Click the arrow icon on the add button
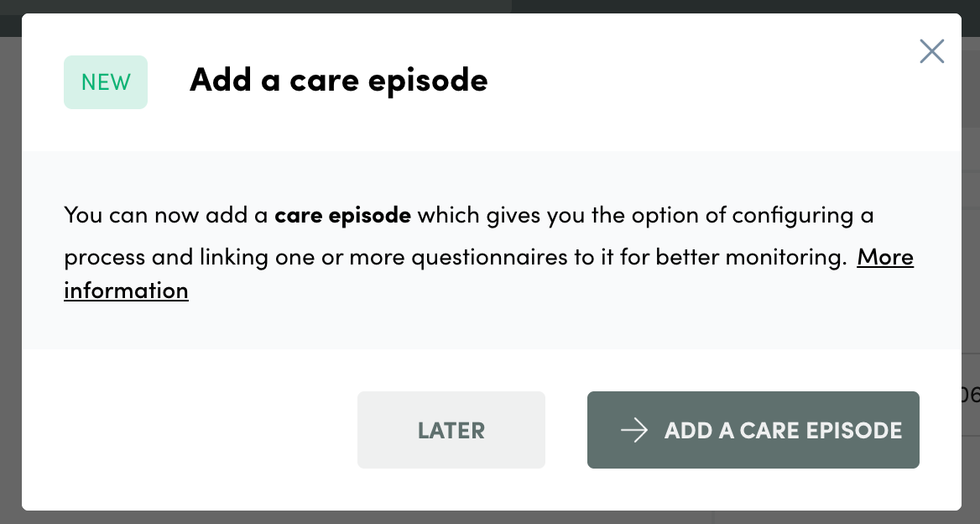 point(634,430)
